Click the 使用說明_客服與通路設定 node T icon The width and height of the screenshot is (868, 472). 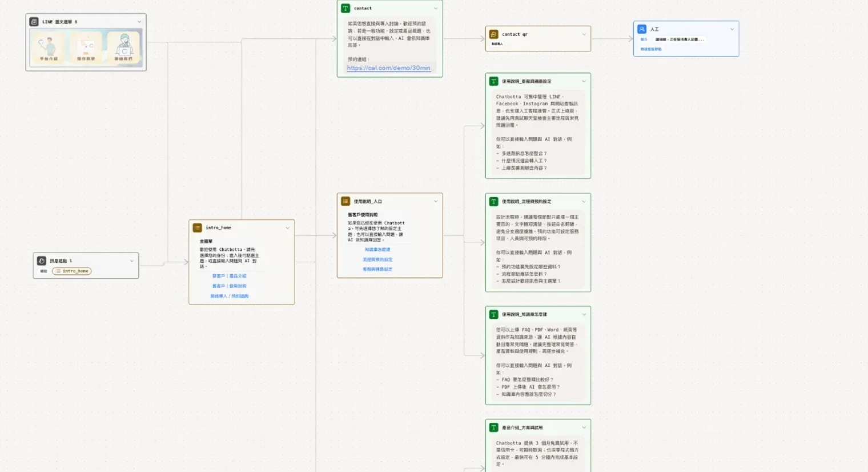point(494,81)
